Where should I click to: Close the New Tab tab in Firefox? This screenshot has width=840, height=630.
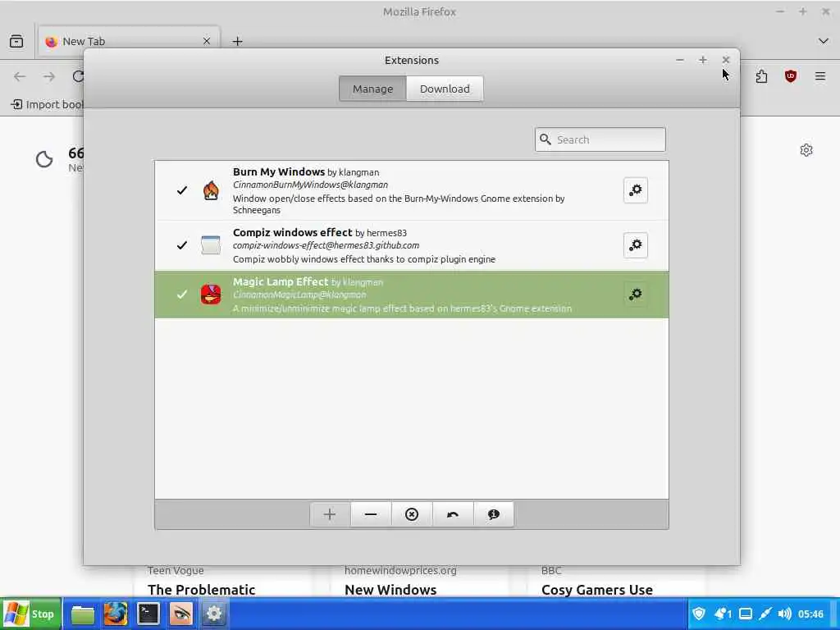tap(207, 41)
